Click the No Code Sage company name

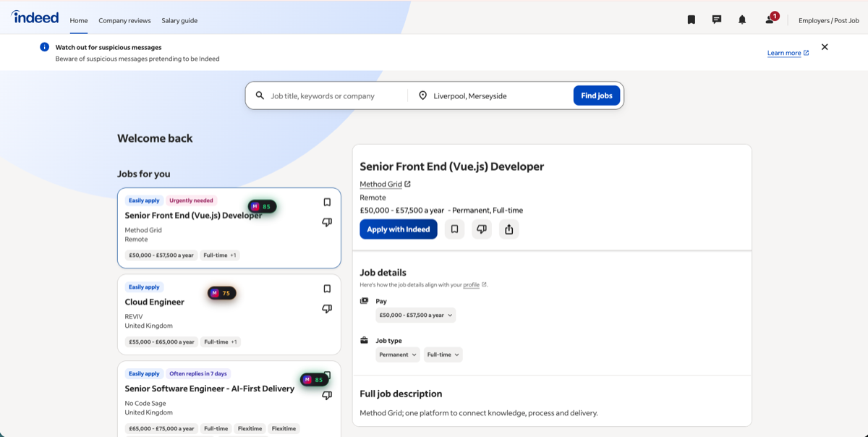tap(145, 404)
